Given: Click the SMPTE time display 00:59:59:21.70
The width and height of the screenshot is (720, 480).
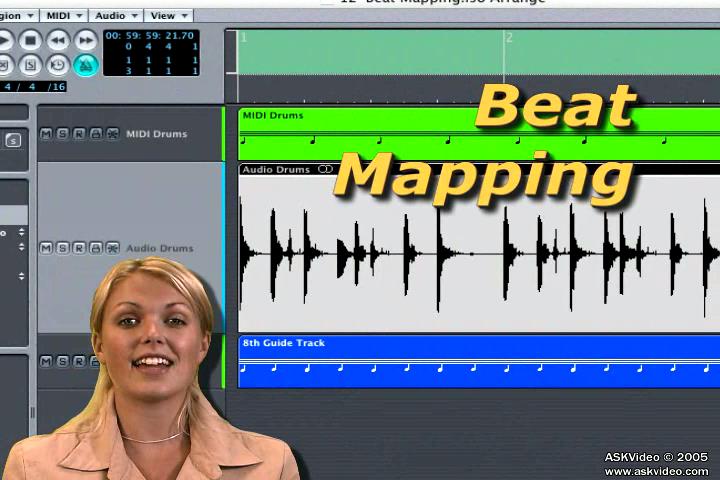Looking at the screenshot, I should tap(150, 36).
